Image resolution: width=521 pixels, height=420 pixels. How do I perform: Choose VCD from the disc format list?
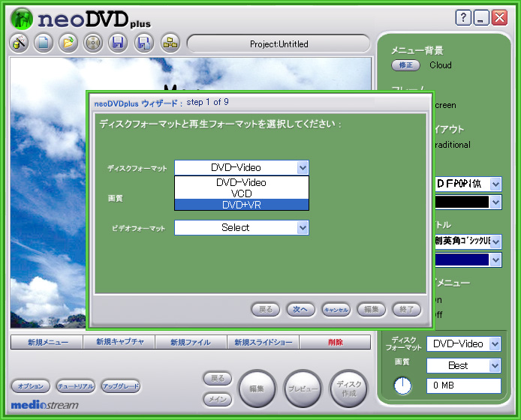coord(242,193)
